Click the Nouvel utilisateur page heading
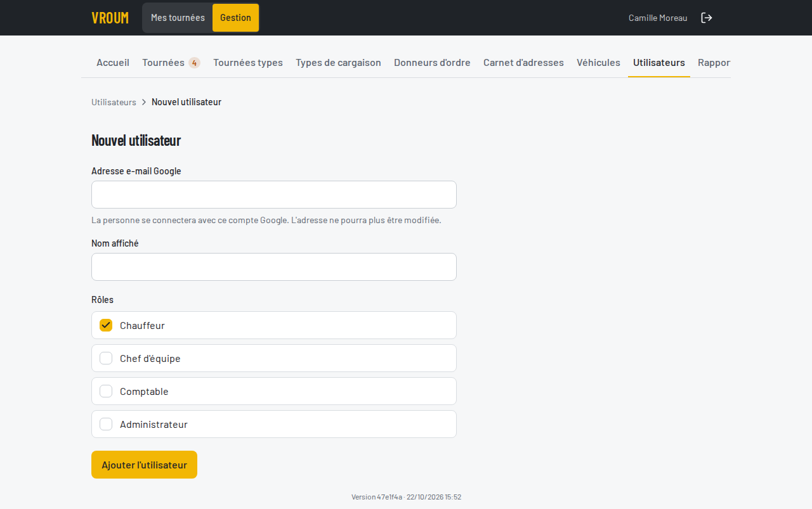The width and height of the screenshot is (812, 509). click(136, 140)
